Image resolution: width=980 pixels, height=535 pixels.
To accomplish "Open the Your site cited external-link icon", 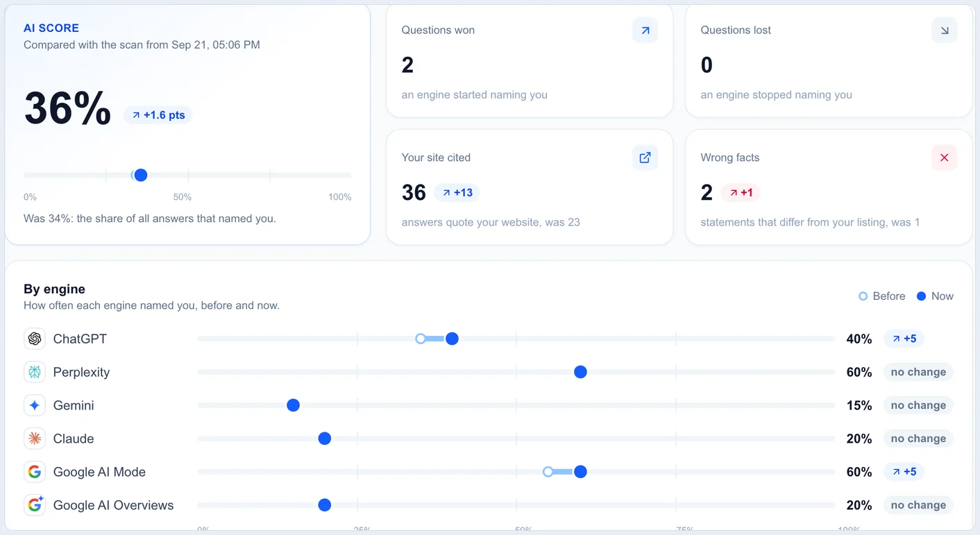I will 645,158.
